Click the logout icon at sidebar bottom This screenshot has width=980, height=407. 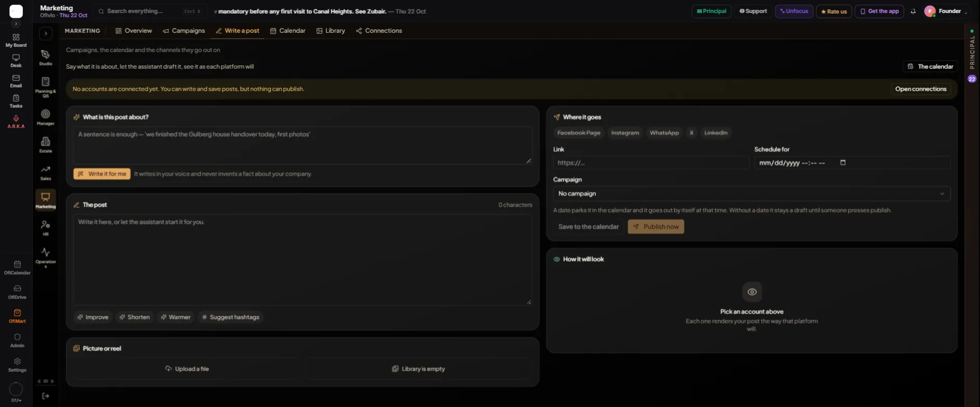click(x=46, y=396)
